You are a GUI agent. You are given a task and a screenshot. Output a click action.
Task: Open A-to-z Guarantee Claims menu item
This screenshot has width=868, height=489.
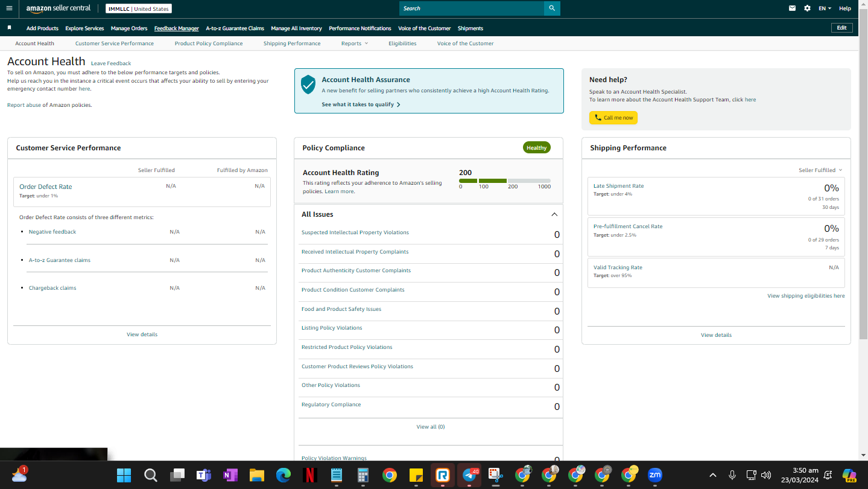pyautogui.click(x=235, y=28)
